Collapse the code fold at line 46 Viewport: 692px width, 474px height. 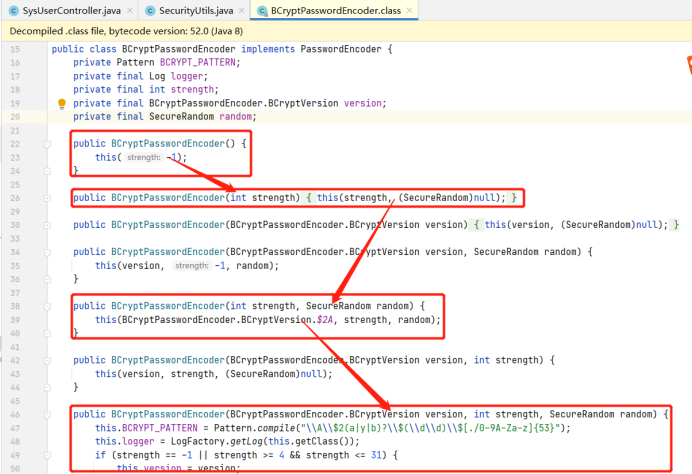pyautogui.click(x=47, y=415)
